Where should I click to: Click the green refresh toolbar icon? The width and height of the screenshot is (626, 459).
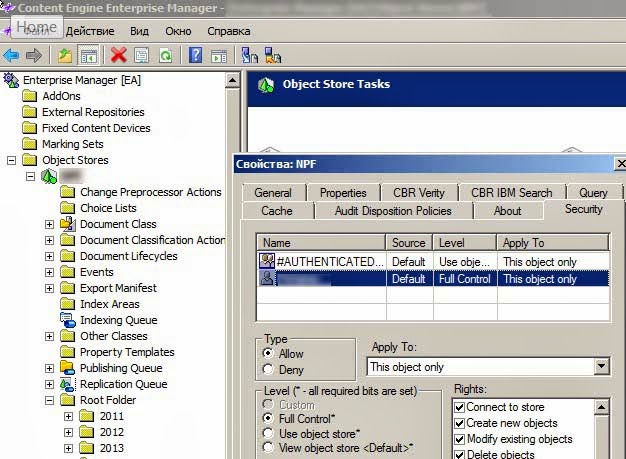(165, 55)
